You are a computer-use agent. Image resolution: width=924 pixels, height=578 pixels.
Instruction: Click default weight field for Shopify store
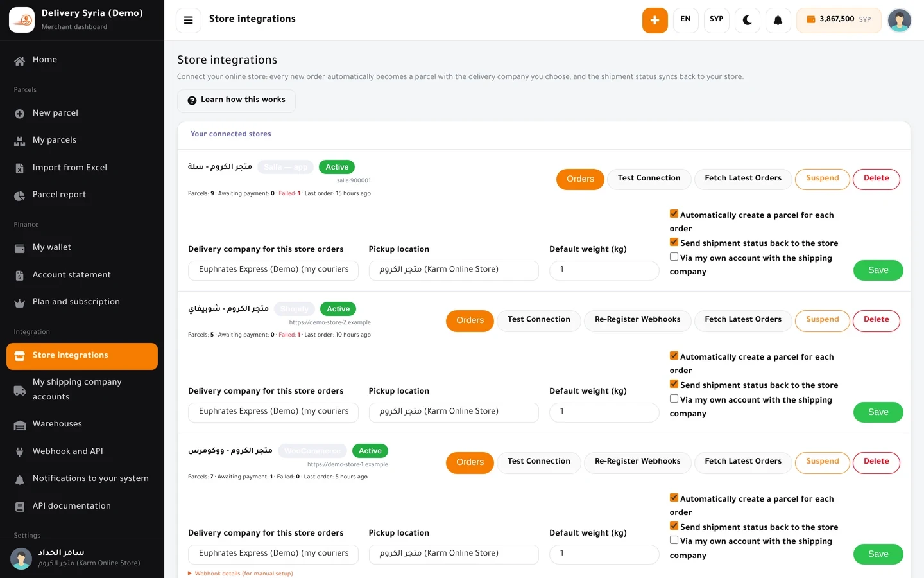point(604,412)
